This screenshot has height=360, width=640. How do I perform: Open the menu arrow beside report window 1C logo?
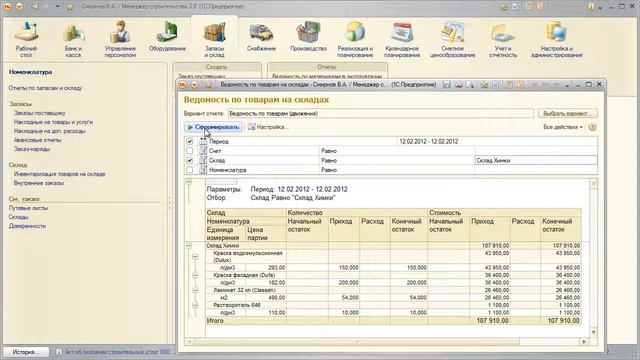(x=194, y=84)
